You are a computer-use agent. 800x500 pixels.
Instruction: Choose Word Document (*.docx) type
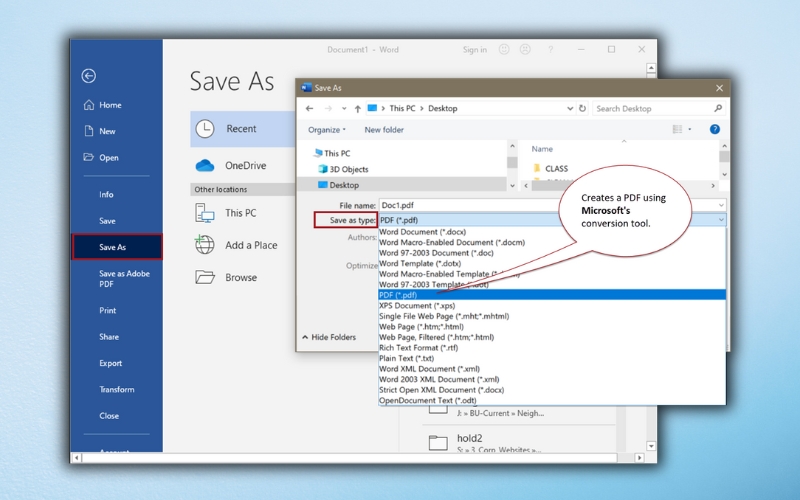click(422, 232)
